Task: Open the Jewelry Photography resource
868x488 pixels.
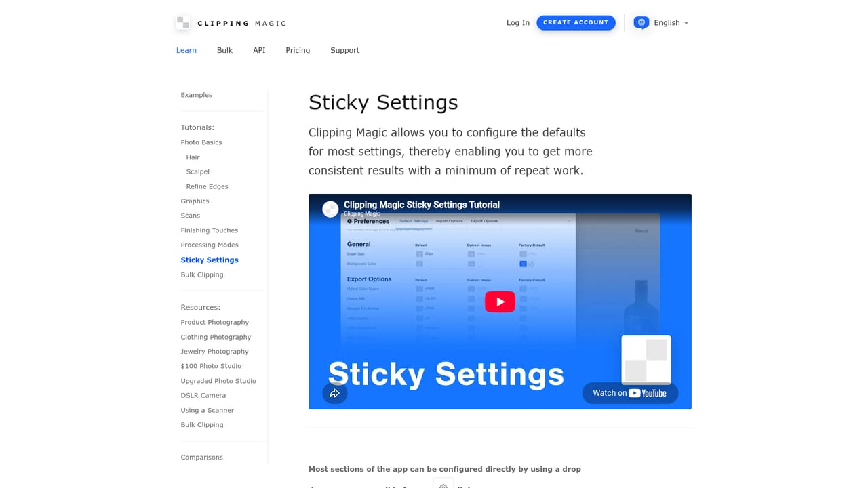Action: pyautogui.click(x=215, y=352)
